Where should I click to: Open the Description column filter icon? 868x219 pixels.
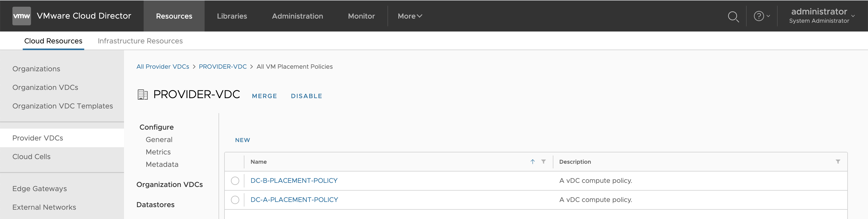838,162
